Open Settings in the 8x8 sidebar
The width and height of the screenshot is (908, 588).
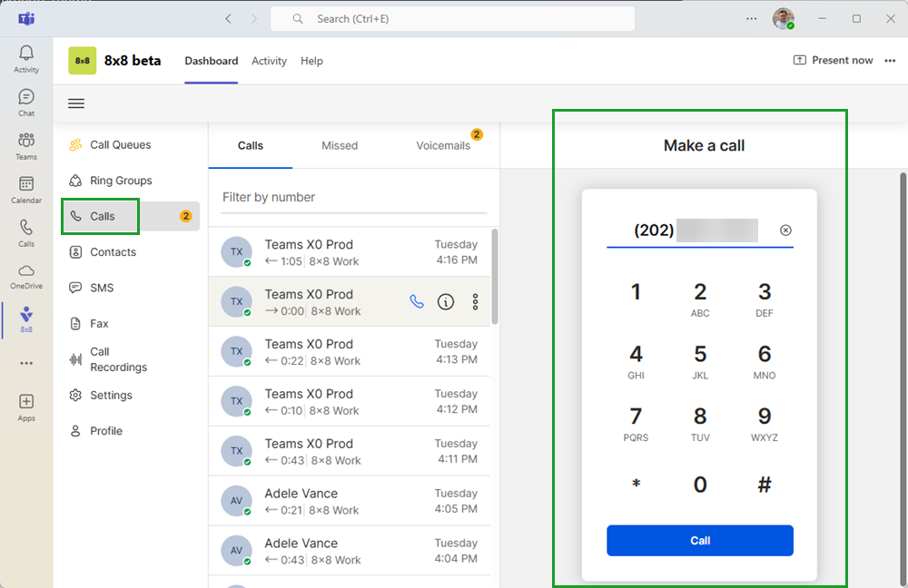(111, 396)
